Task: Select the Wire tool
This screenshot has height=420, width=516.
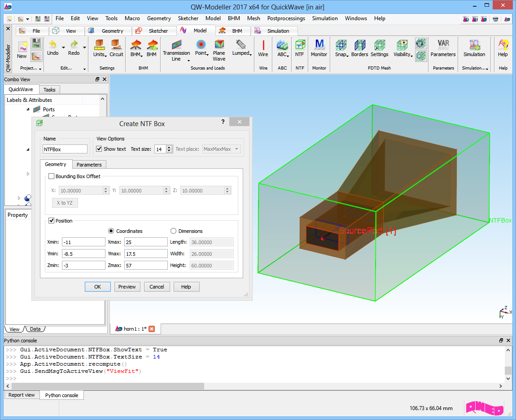Action: point(263,44)
